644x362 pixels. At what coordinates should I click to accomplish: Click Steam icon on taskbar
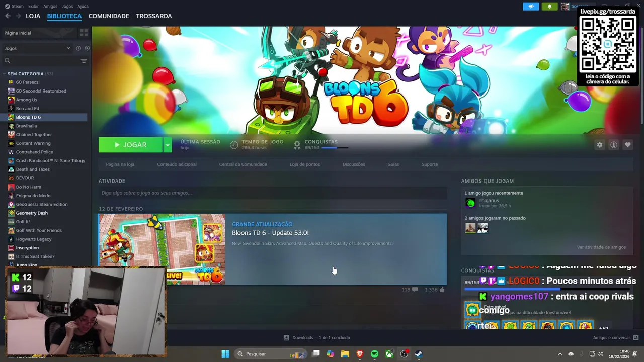(418, 354)
